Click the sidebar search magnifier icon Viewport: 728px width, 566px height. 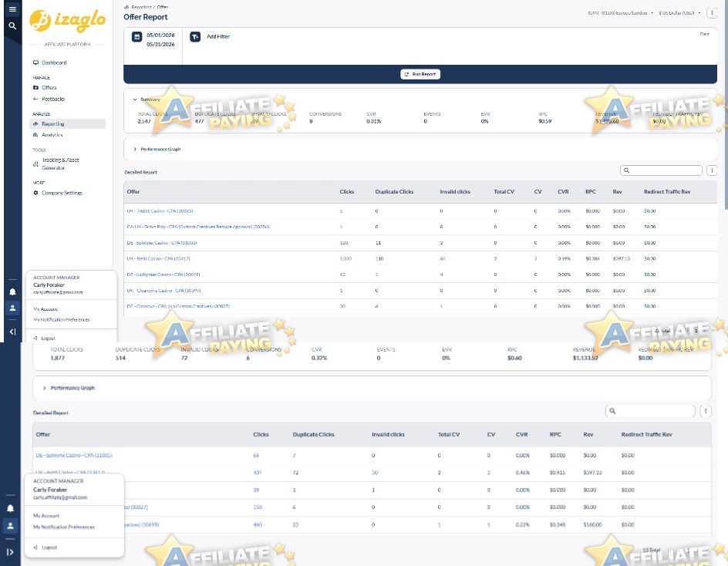pos(12,26)
